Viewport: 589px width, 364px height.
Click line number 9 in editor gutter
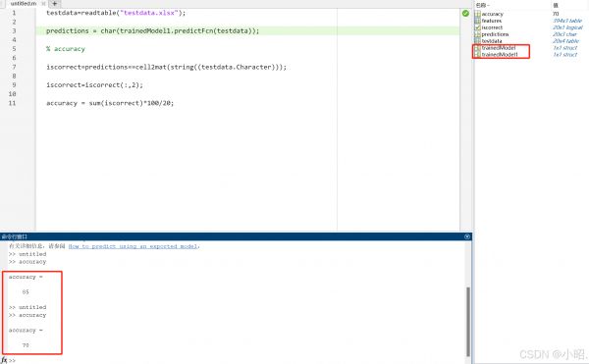pyautogui.click(x=14, y=84)
